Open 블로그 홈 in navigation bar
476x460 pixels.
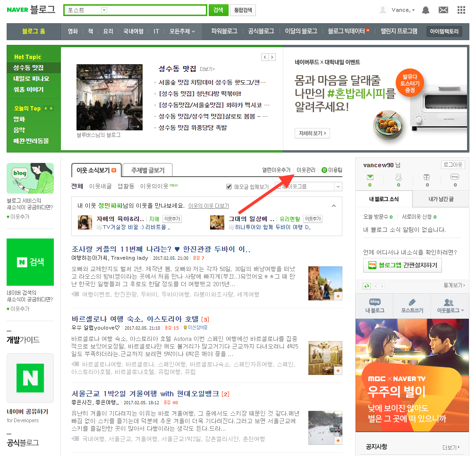pos(34,31)
